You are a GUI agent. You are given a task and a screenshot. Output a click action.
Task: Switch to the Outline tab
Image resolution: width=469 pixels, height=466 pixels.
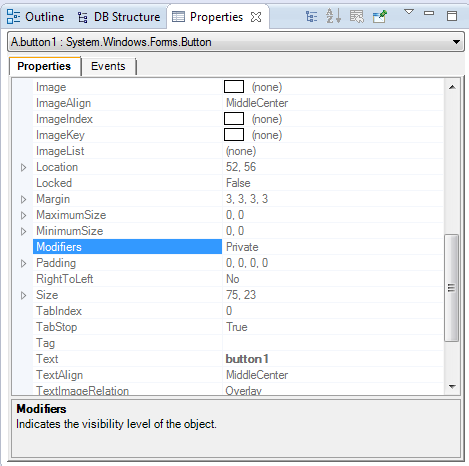[x=36, y=17]
